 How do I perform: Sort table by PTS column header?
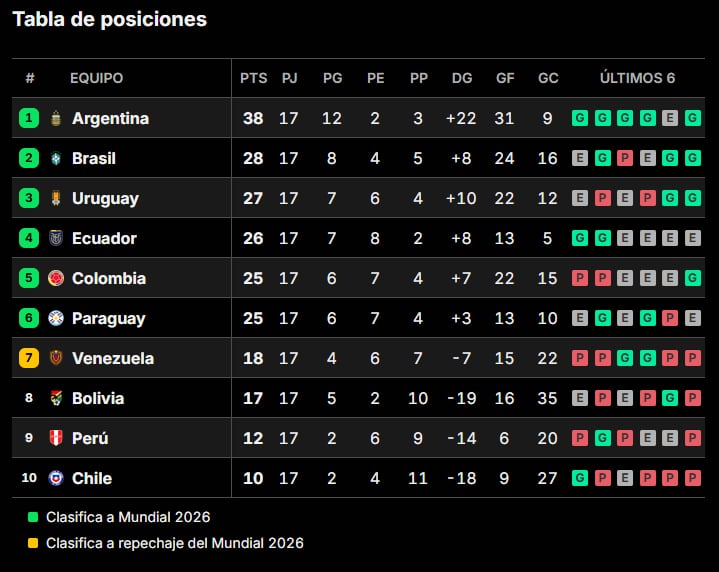pyautogui.click(x=254, y=78)
